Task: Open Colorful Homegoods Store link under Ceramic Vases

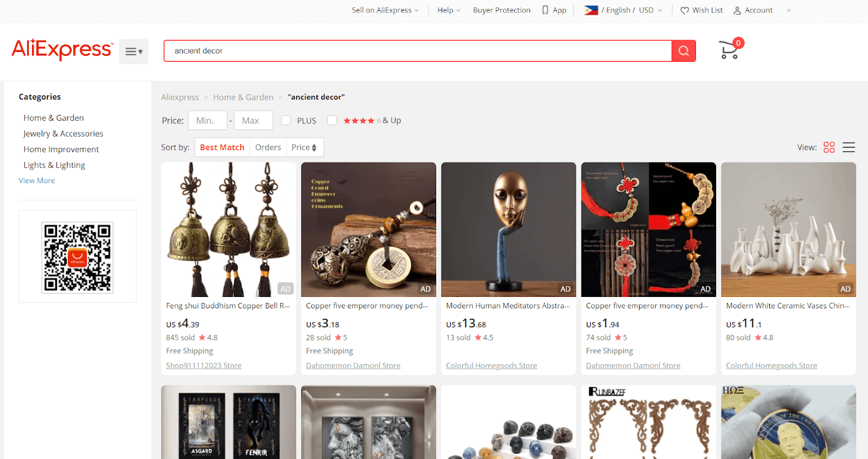Action: (771, 366)
